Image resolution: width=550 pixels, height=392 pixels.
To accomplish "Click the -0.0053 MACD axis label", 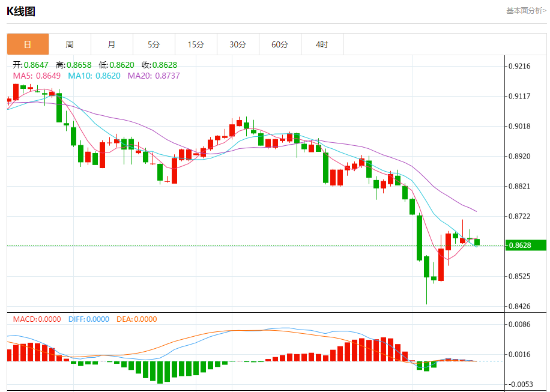I will click(x=520, y=384).
